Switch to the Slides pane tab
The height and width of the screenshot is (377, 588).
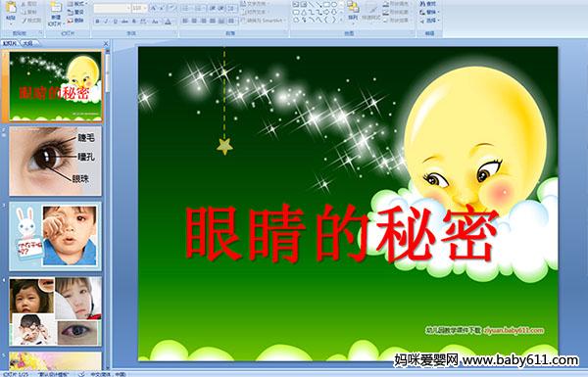point(10,43)
